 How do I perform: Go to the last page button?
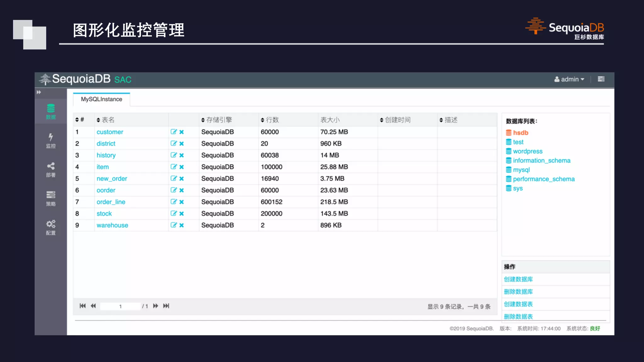[x=166, y=306]
